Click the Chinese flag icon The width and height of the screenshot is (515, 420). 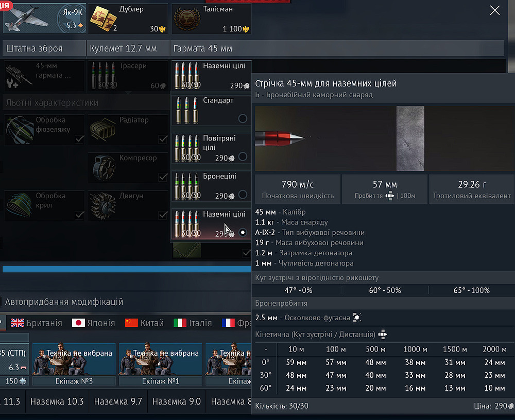pos(131,323)
